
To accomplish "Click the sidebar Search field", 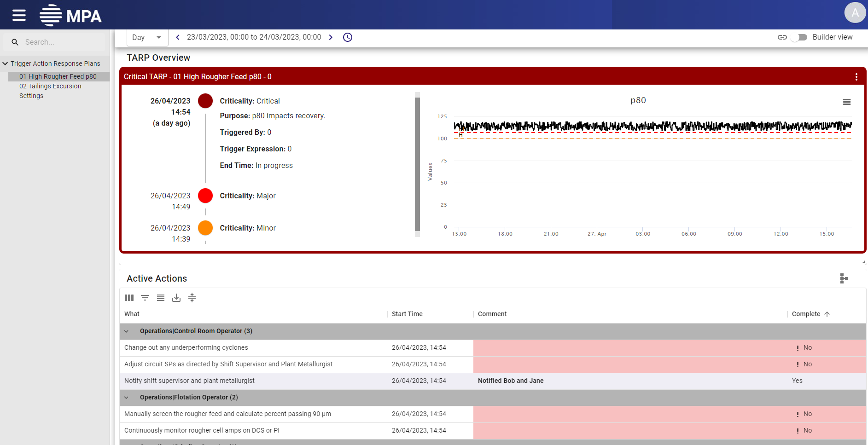I will 60,42.
